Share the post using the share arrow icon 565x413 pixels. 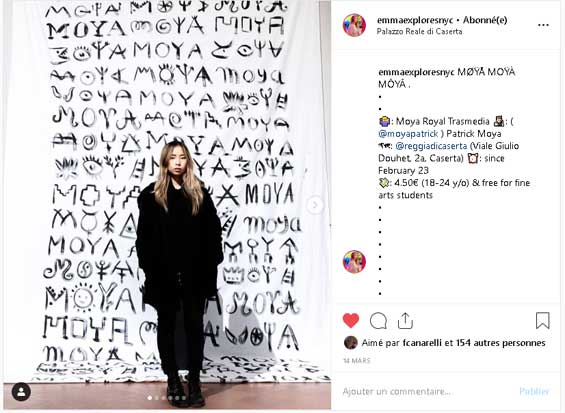coord(405,320)
